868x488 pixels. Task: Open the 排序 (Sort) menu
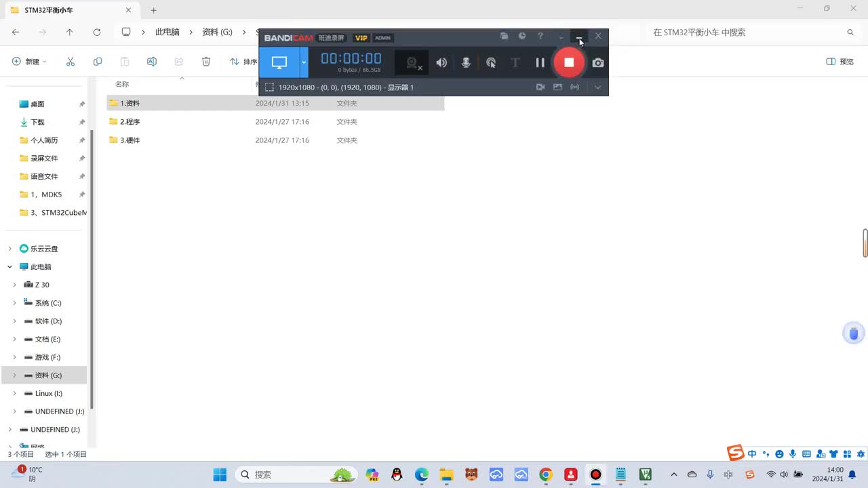click(x=243, y=62)
